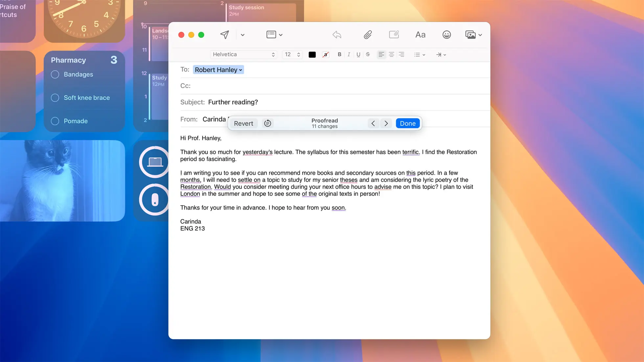644x362 pixels.
Task: Center align the message text
Action: pyautogui.click(x=391, y=55)
